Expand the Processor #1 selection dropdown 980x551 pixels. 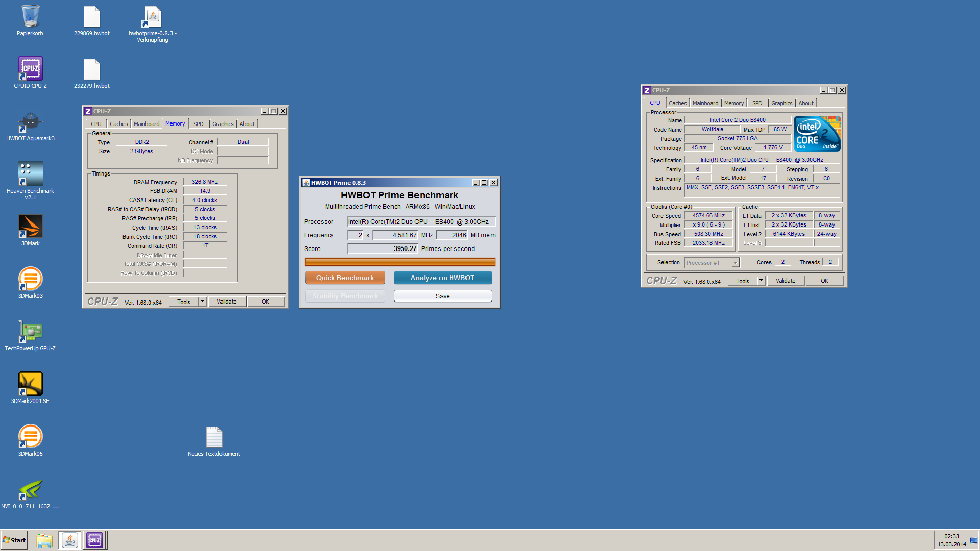click(x=735, y=263)
